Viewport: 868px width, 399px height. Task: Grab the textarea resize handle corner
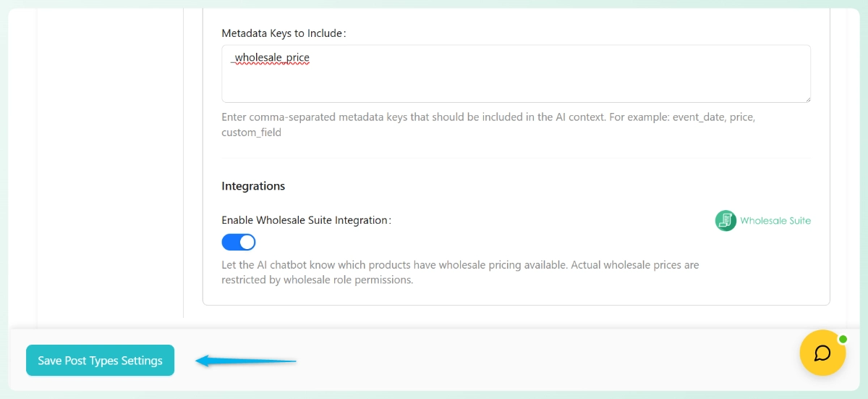[x=807, y=98]
